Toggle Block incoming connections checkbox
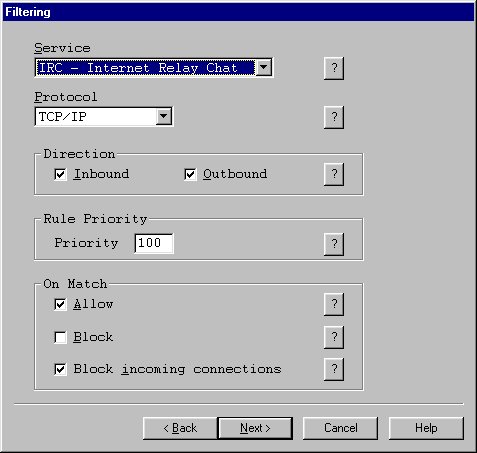Screen dimensions: 477x453 (x=60, y=369)
